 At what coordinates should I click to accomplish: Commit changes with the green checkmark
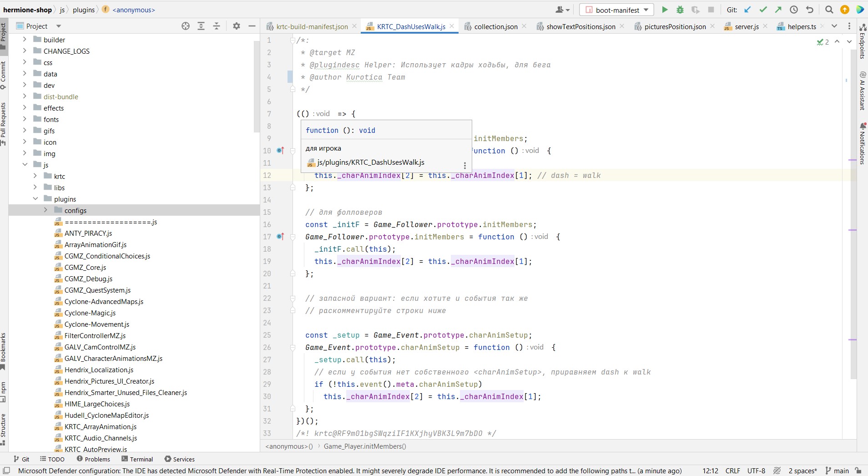[763, 10]
